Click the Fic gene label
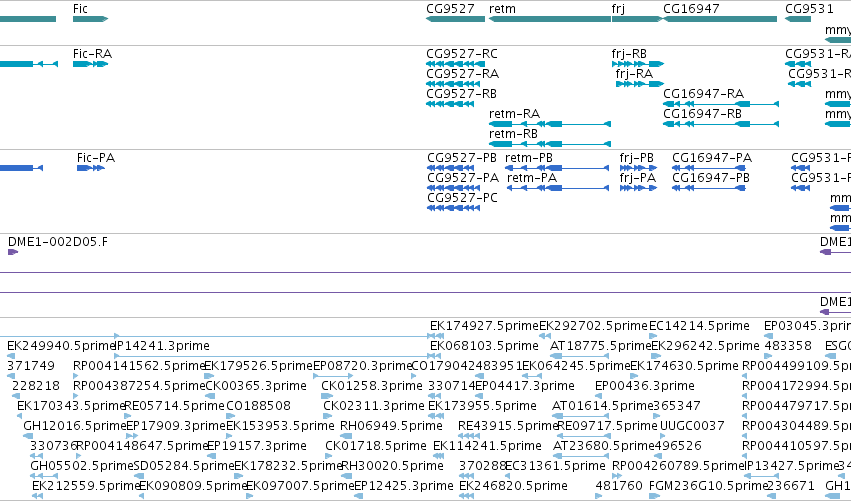The width and height of the screenshot is (851, 501). 80,9
